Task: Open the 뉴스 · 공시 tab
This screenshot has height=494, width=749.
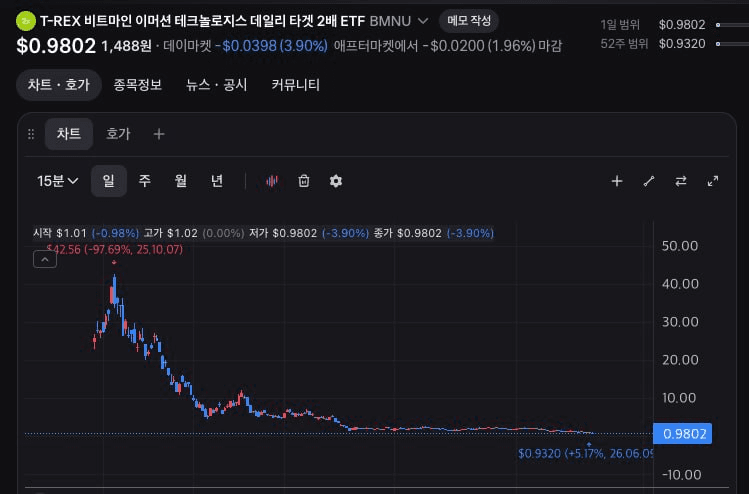Action: click(216, 85)
